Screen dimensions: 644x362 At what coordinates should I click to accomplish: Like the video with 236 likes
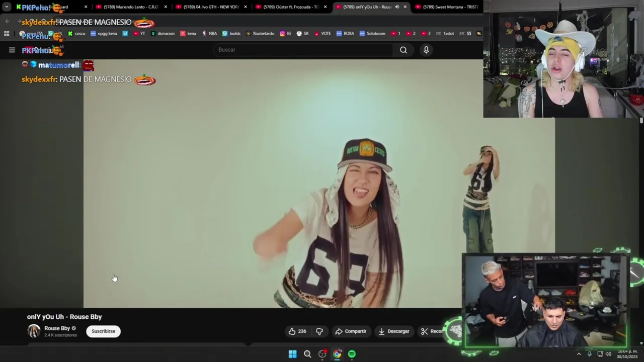297,331
